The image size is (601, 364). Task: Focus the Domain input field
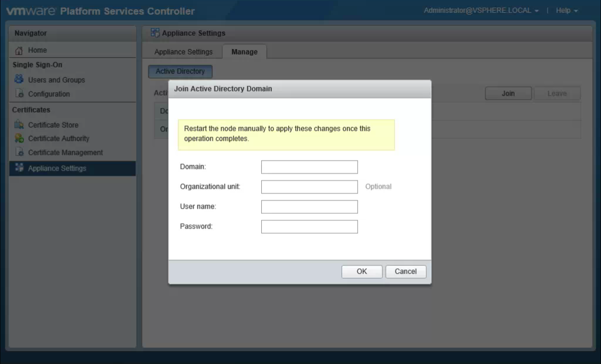pos(309,167)
